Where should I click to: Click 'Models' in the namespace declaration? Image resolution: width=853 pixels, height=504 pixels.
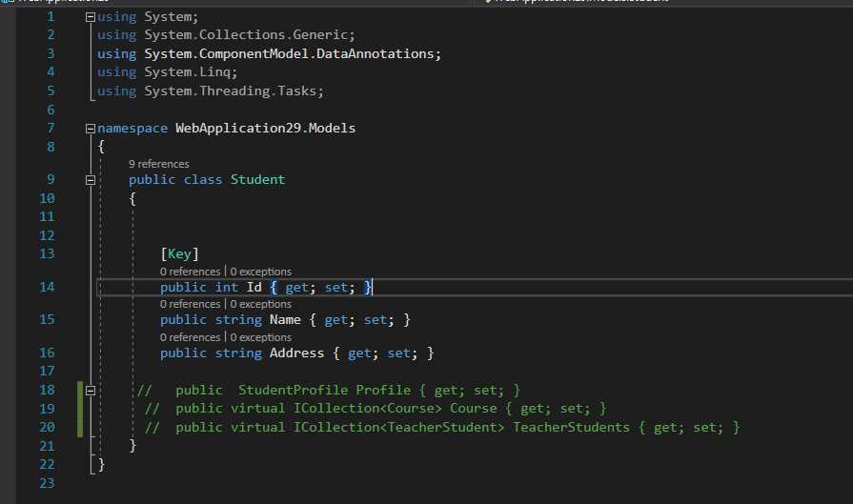click(332, 129)
